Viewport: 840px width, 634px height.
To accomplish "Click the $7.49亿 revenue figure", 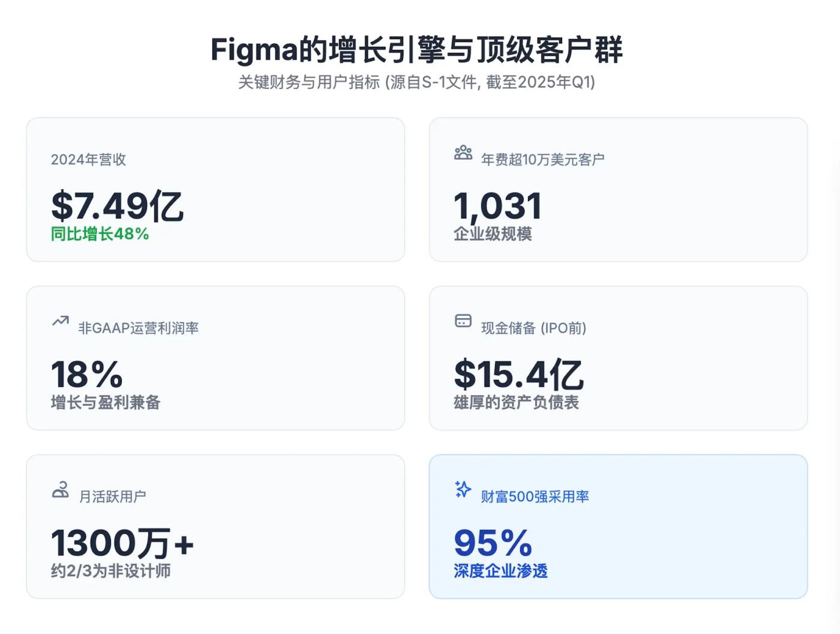I will (x=117, y=206).
